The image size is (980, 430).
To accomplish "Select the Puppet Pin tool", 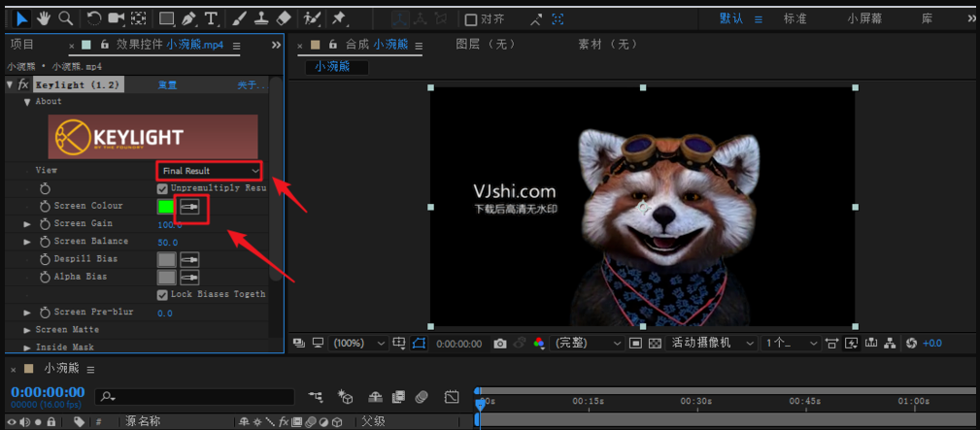I will (339, 18).
